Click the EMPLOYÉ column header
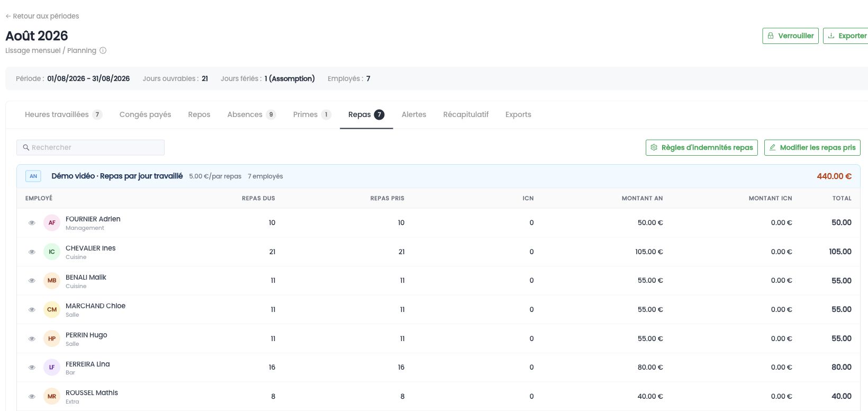Viewport: 868px width, 411px height. point(39,199)
